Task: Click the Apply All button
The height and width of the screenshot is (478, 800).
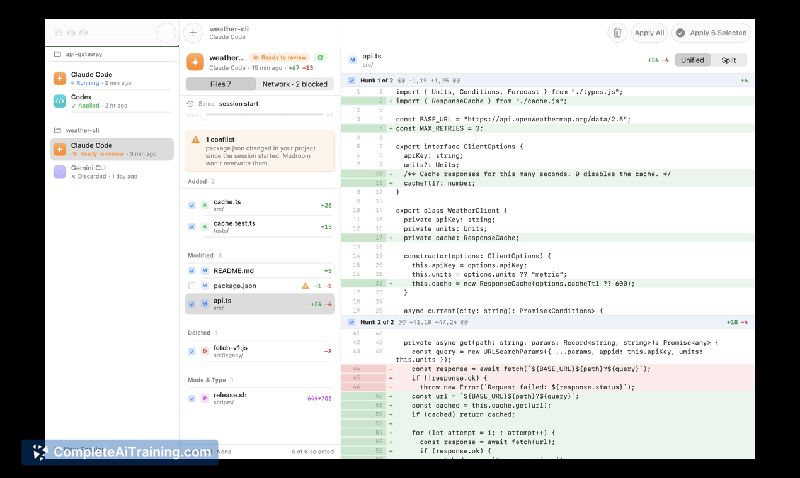Action: click(x=649, y=33)
